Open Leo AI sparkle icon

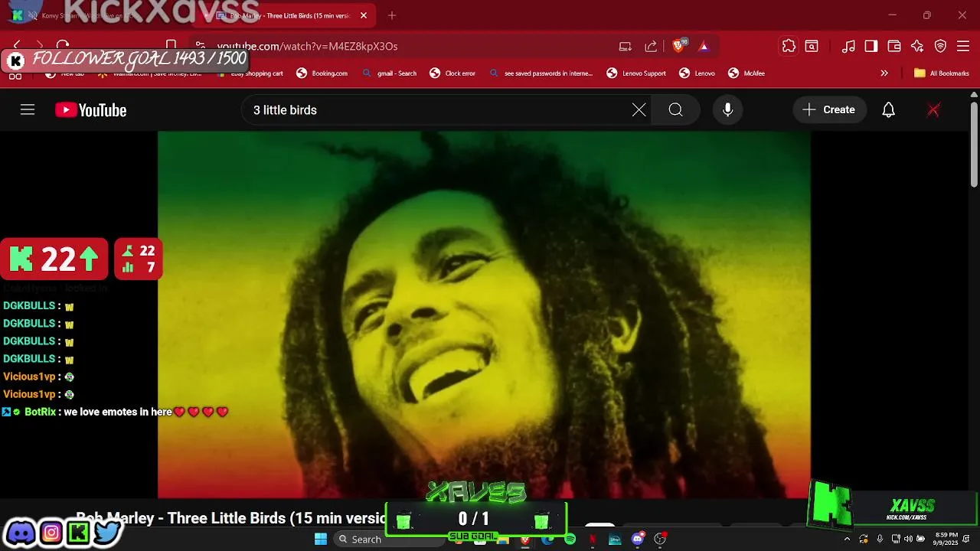[917, 46]
